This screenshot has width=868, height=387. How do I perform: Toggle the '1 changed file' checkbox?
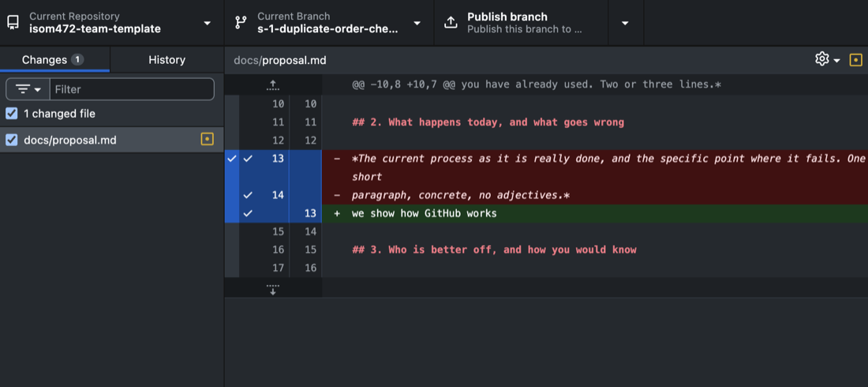click(11, 114)
